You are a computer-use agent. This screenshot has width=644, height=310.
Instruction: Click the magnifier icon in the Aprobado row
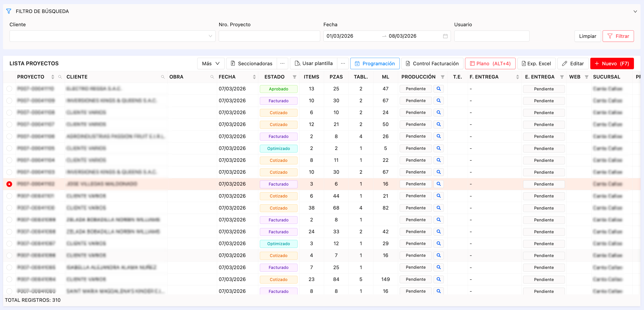coord(439,89)
